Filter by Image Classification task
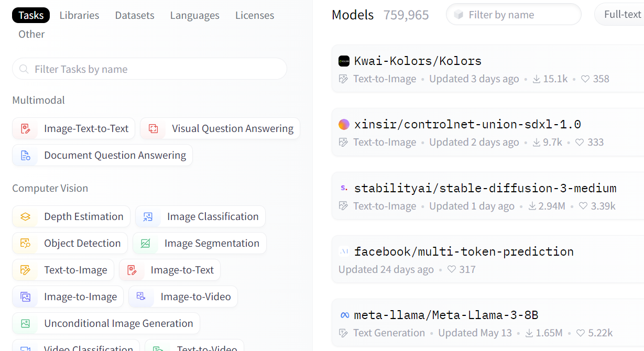The image size is (644, 351). pos(200,216)
